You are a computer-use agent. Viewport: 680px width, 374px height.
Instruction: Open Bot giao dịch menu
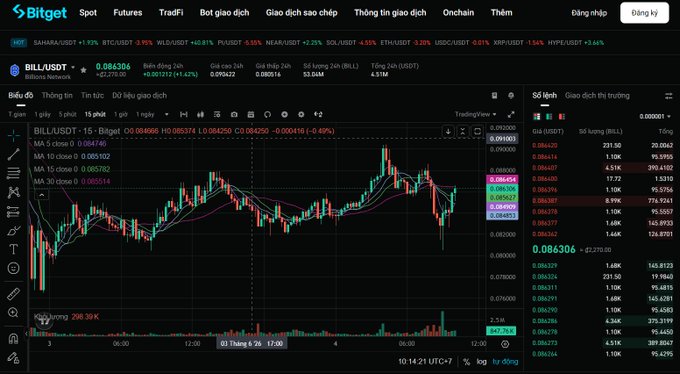pos(224,13)
